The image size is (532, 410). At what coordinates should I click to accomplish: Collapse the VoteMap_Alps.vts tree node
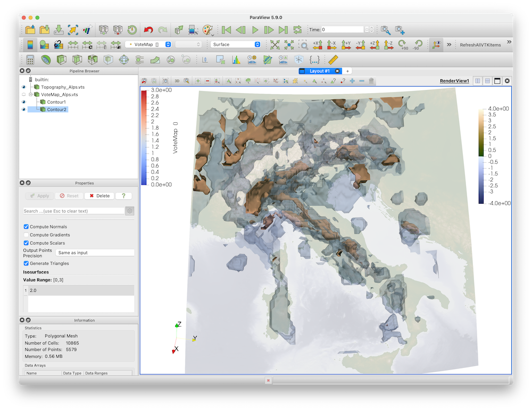pos(30,94)
